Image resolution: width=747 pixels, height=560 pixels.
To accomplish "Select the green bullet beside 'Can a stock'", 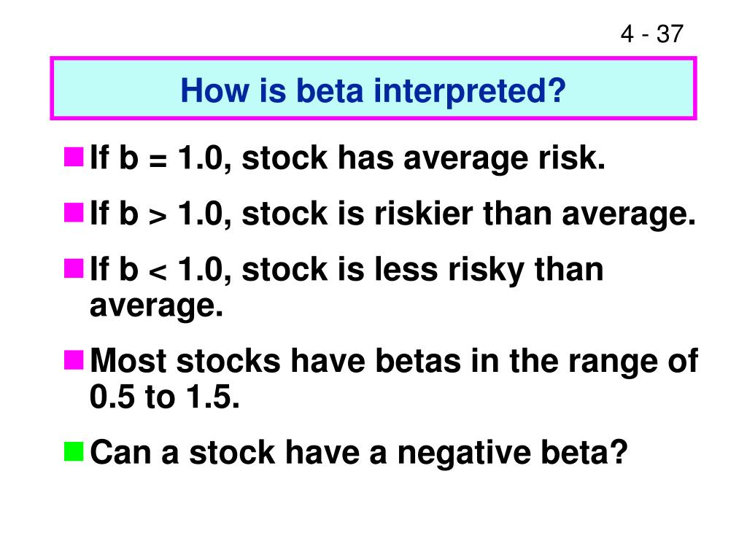I will coord(74,451).
